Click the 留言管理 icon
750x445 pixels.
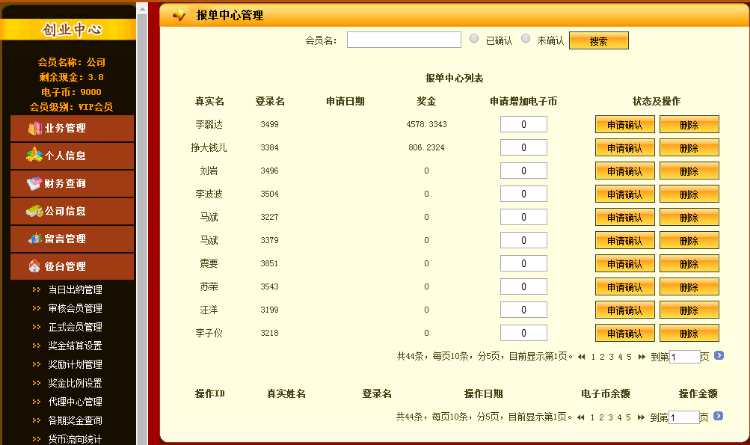[x=35, y=238]
